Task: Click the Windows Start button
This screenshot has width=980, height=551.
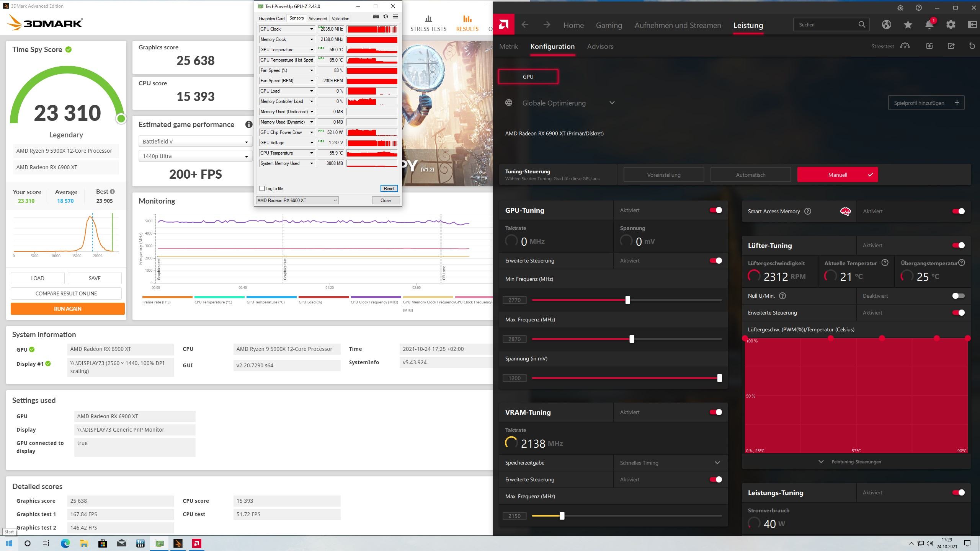Action: [9, 543]
